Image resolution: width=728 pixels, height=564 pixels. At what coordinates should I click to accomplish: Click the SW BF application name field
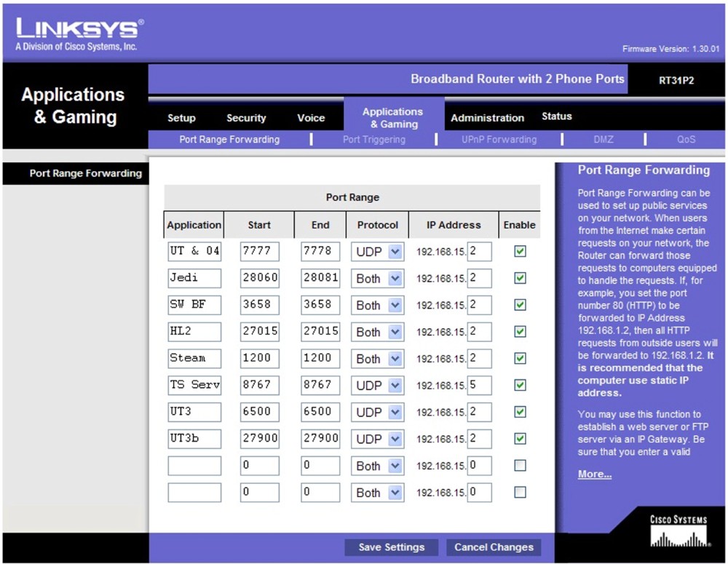[194, 305]
